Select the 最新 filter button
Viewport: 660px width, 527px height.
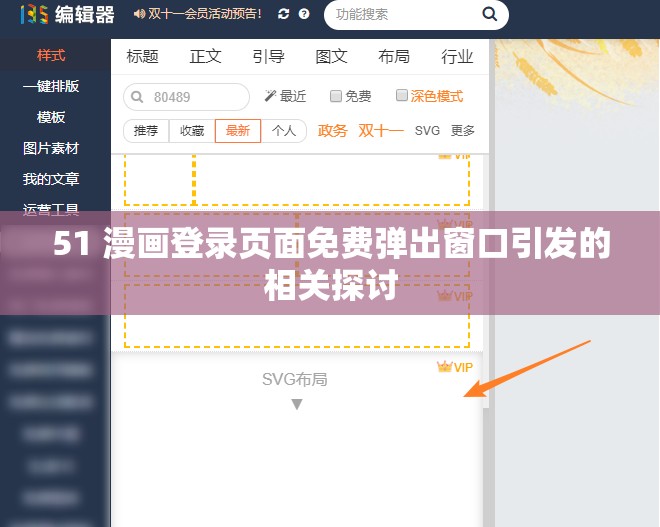(238, 131)
